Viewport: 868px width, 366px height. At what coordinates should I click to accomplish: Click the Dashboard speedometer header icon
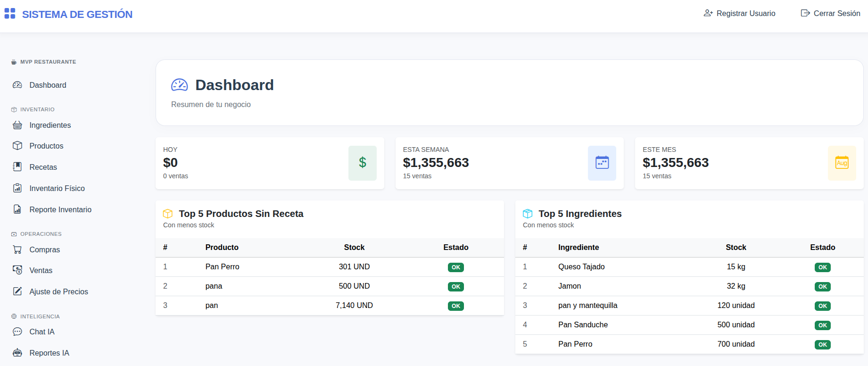pyautogui.click(x=179, y=85)
